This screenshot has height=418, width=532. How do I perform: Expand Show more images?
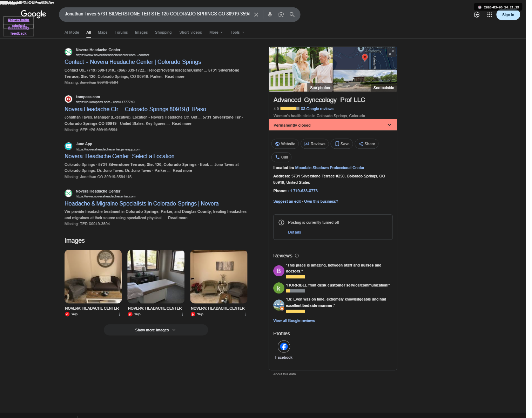(156, 330)
